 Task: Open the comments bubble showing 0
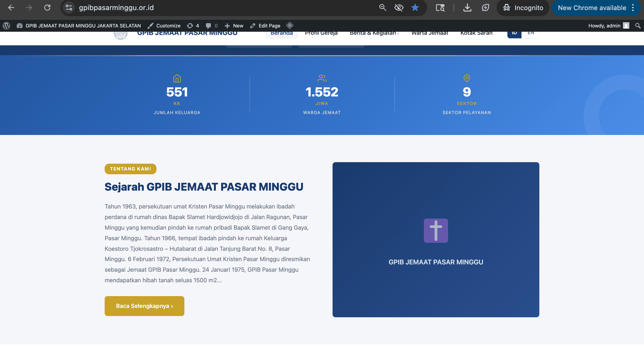tap(212, 26)
